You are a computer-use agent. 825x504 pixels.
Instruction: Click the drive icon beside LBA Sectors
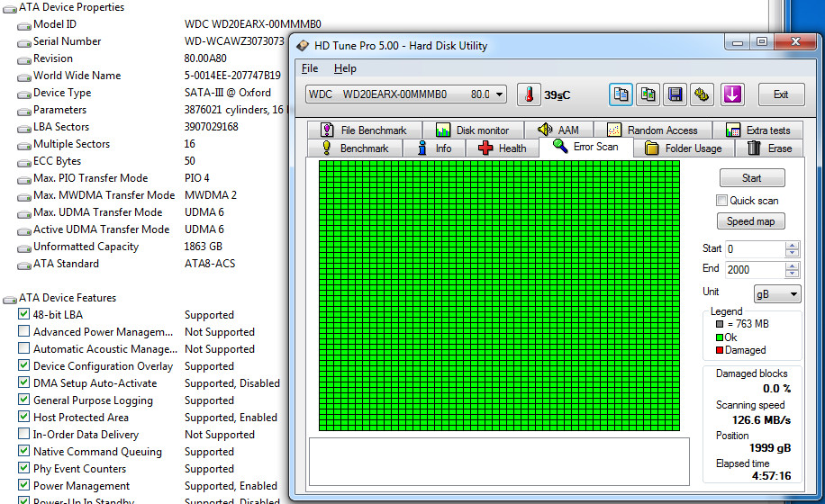pos(23,129)
